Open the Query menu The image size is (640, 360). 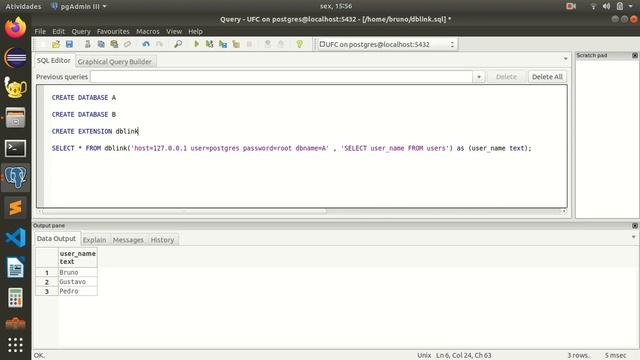(81, 31)
